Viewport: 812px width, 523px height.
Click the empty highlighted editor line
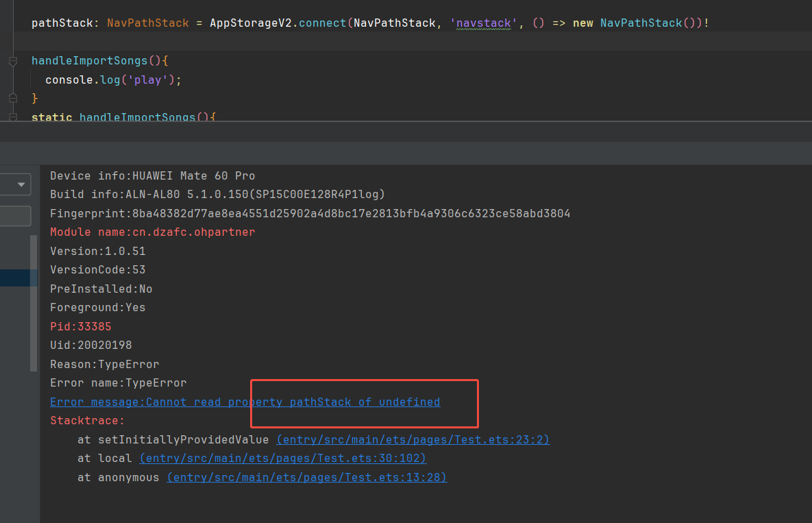click(x=406, y=41)
